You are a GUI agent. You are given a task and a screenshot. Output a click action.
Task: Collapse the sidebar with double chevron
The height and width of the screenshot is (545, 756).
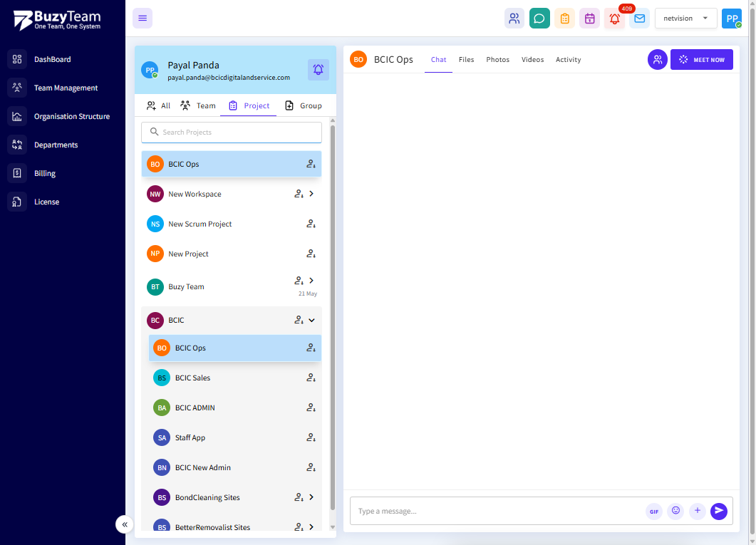click(125, 524)
